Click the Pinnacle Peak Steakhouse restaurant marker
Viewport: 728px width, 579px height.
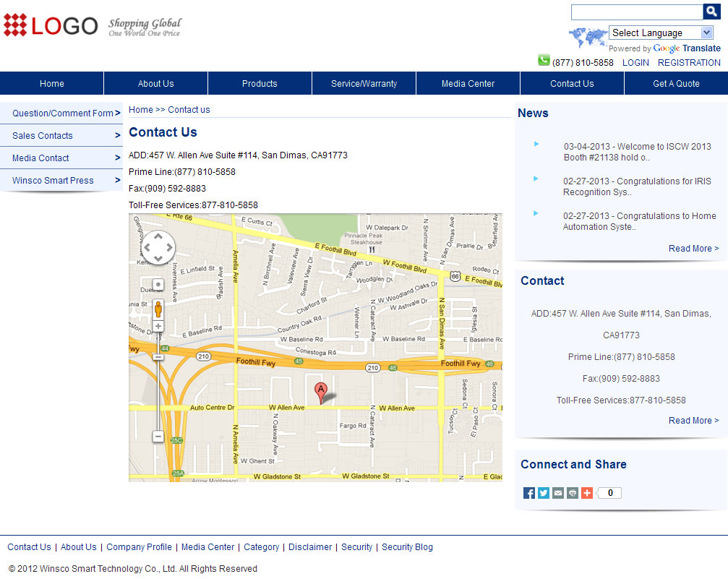pos(372,250)
